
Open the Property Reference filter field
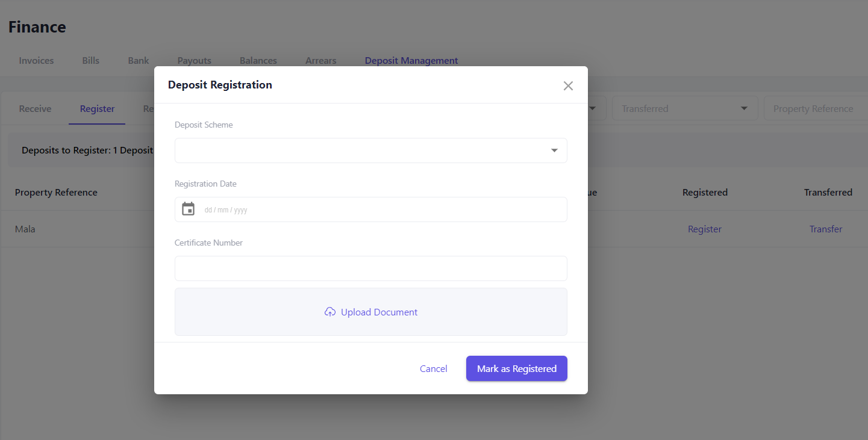tap(814, 108)
